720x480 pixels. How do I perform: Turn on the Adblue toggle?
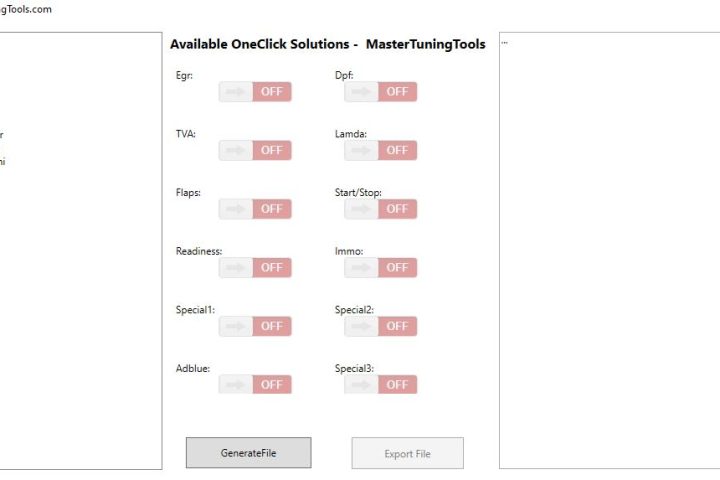[255, 384]
